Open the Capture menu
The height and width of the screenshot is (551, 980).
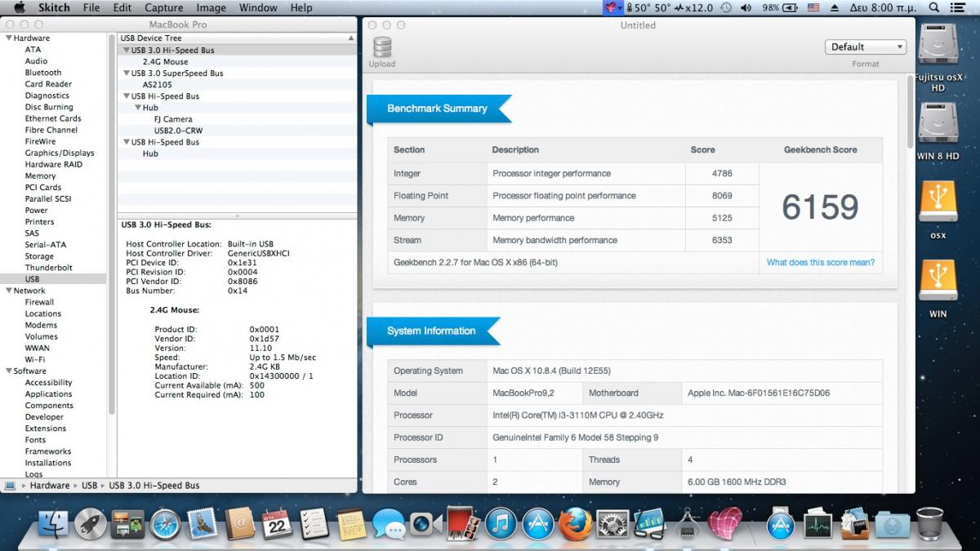[x=163, y=7]
